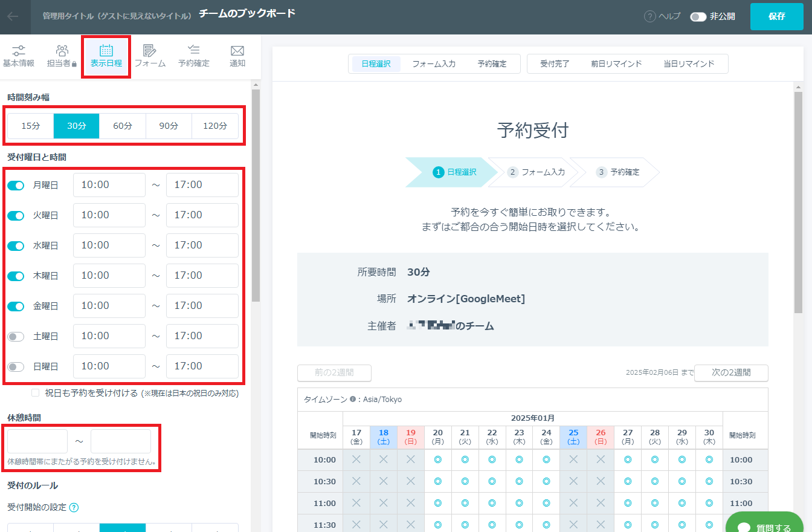This screenshot has height=532, width=812.
Task: Switch preview to フォーム入力 tab
Action: point(434,64)
